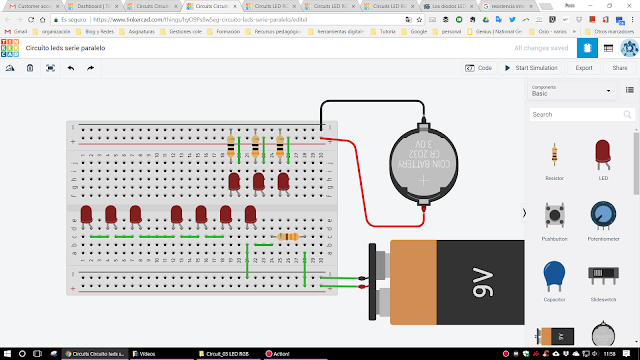Open the Windows notification center
640x360 pixels.
(x=627, y=354)
